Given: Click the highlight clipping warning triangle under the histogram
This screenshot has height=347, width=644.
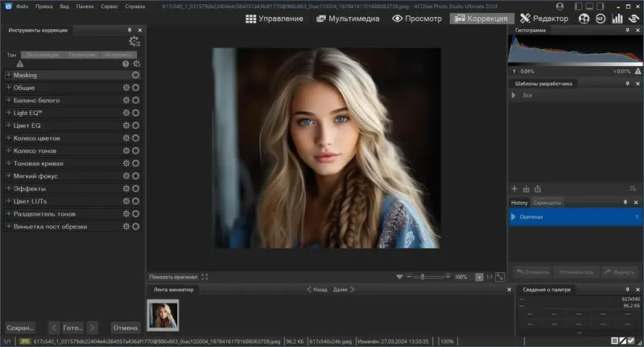Looking at the screenshot, I should (x=638, y=71).
